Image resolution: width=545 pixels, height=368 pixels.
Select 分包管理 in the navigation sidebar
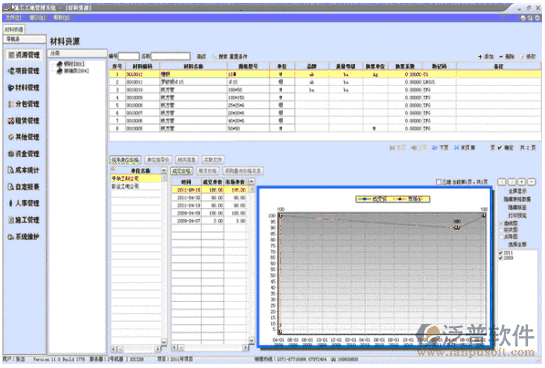[x=24, y=104]
